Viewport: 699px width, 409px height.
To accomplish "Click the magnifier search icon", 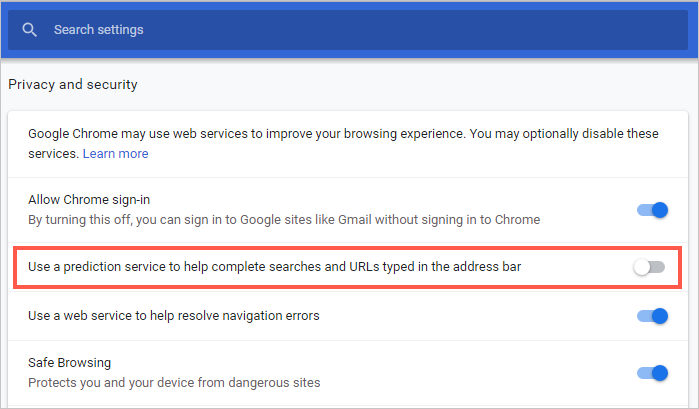I will click(30, 30).
